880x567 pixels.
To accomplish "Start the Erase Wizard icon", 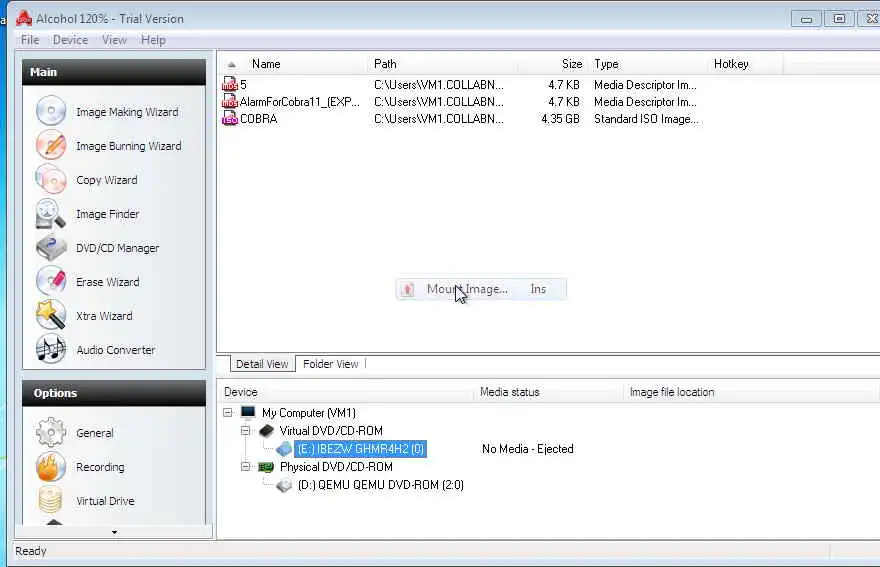I will [51, 281].
